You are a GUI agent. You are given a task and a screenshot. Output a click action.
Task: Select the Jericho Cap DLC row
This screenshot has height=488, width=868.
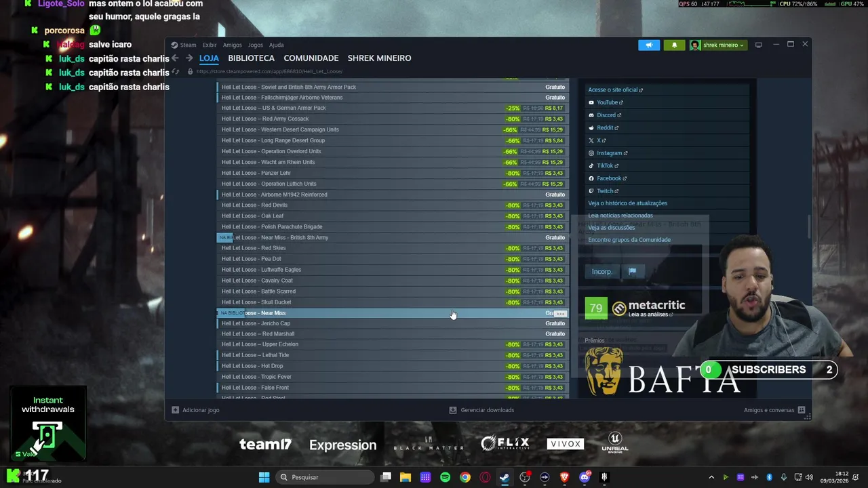(393, 323)
